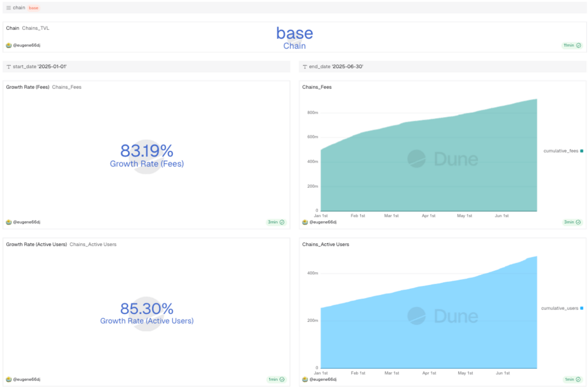The image size is (588, 389).
Task: Click avatar in Growth Rate (Active Users) panel
Action: pyautogui.click(x=9, y=380)
